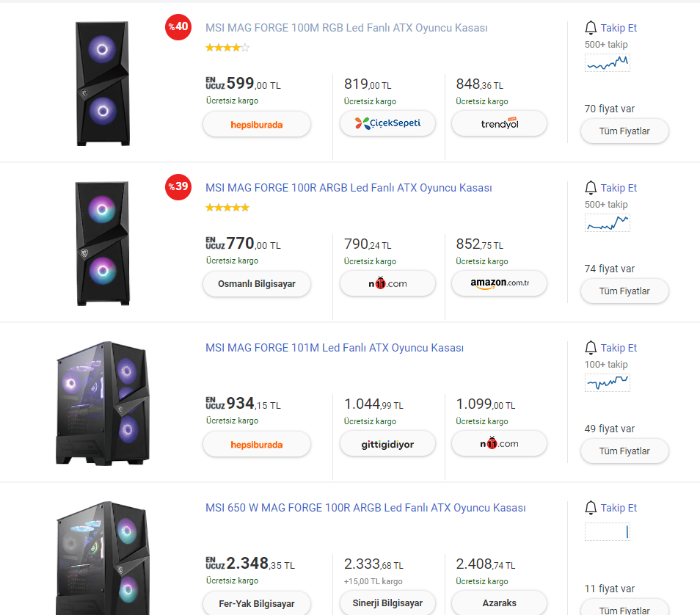Open MSI 650 W MAG FORGE 100R ARGB title link
700x615 pixels.
365,508
